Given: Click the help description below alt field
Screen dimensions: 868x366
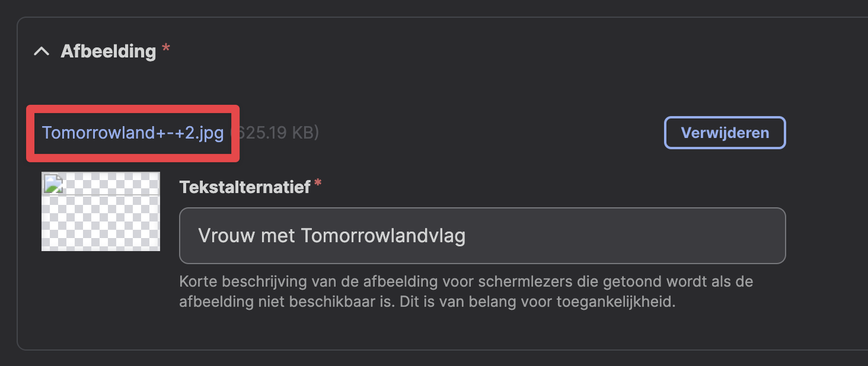Looking at the screenshot, I should (x=466, y=291).
